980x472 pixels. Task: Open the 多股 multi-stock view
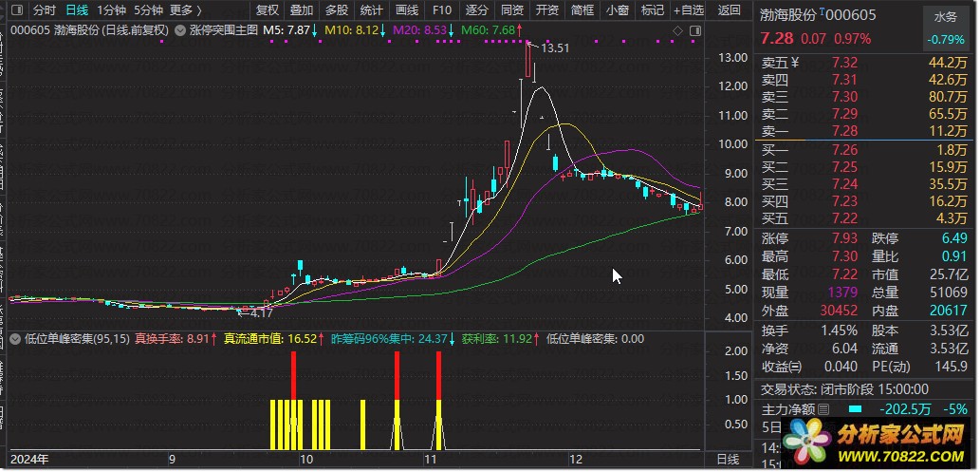[337, 10]
